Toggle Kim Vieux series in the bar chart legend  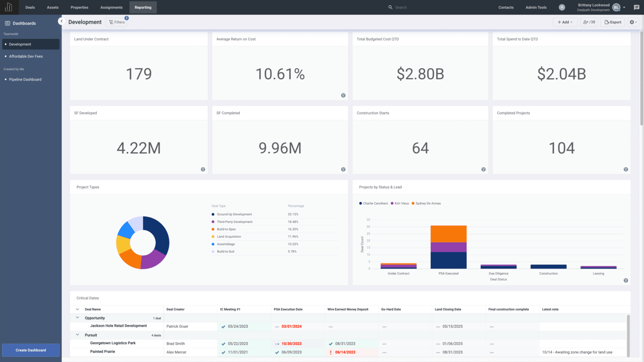tap(399, 203)
